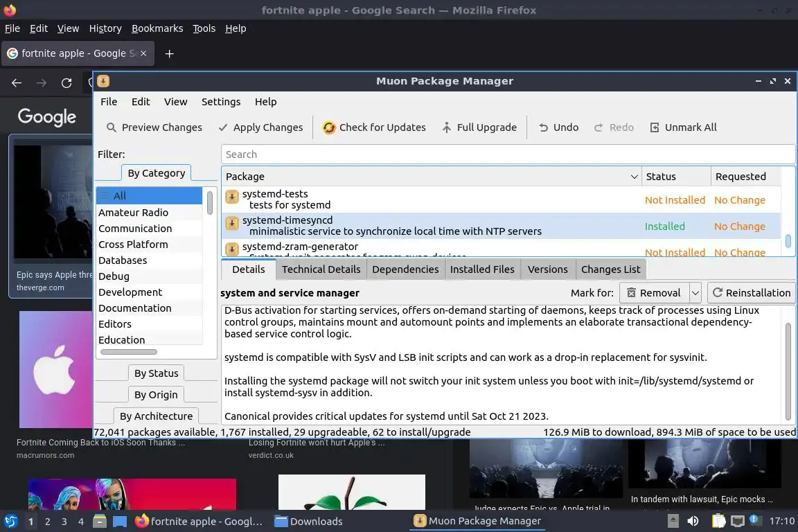The image size is (798, 532).
Task: Open the network tray icon
Action: [738, 522]
